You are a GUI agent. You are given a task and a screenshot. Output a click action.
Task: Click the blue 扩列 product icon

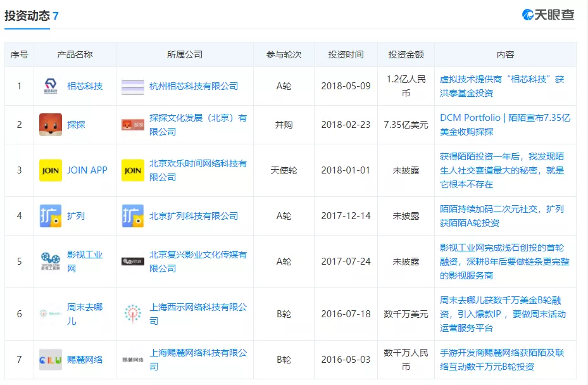pos(51,216)
